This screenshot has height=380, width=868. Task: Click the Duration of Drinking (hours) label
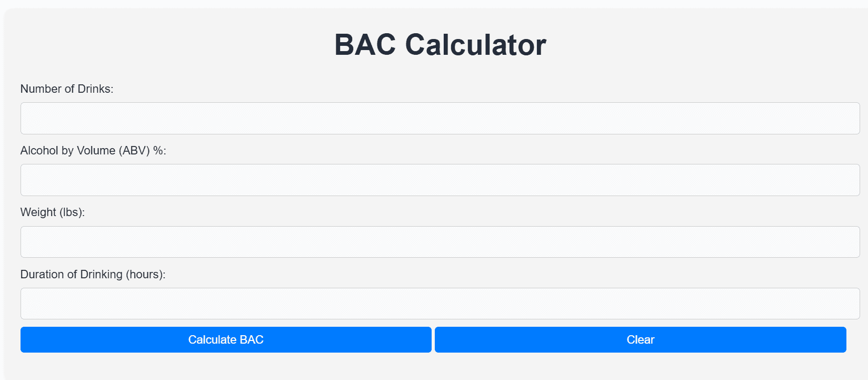click(93, 274)
